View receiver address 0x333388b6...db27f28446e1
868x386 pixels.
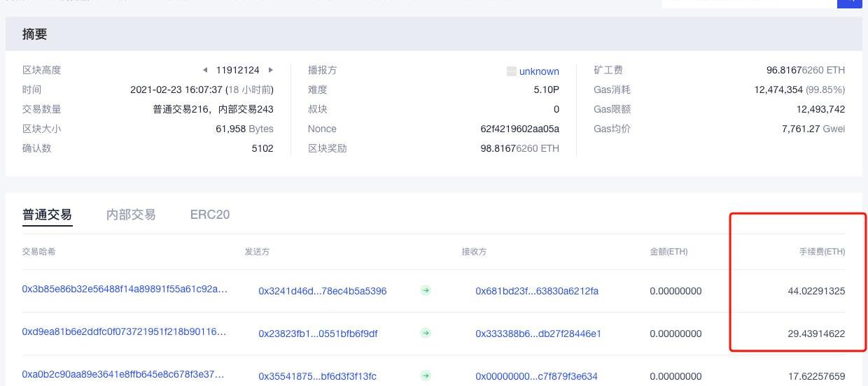[x=538, y=334]
